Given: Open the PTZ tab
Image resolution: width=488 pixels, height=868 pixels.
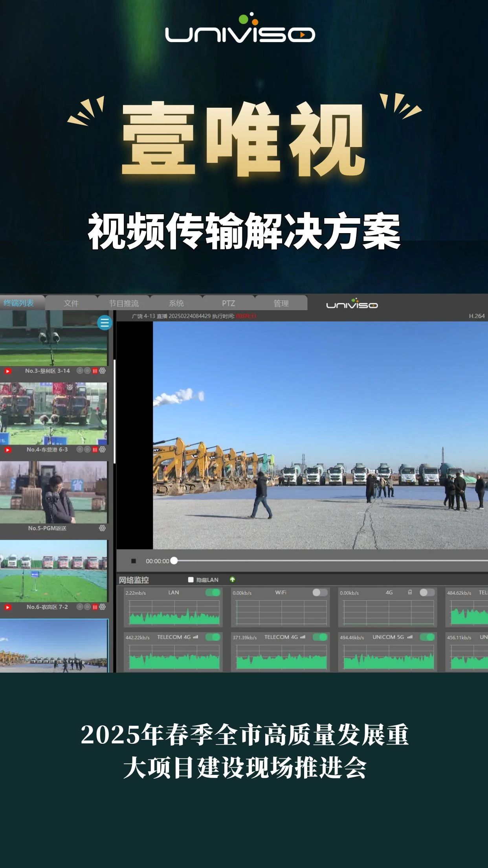Looking at the screenshot, I should coord(228,303).
